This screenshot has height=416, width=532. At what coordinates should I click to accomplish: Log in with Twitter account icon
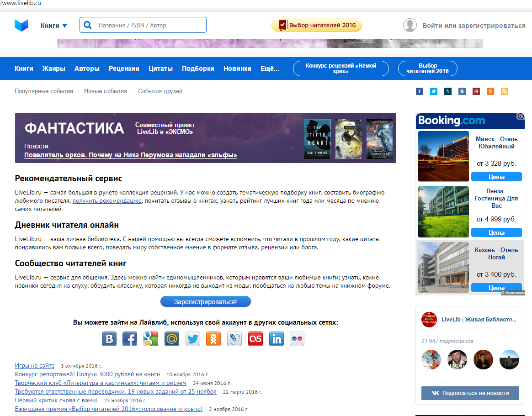(x=193, y=339)
